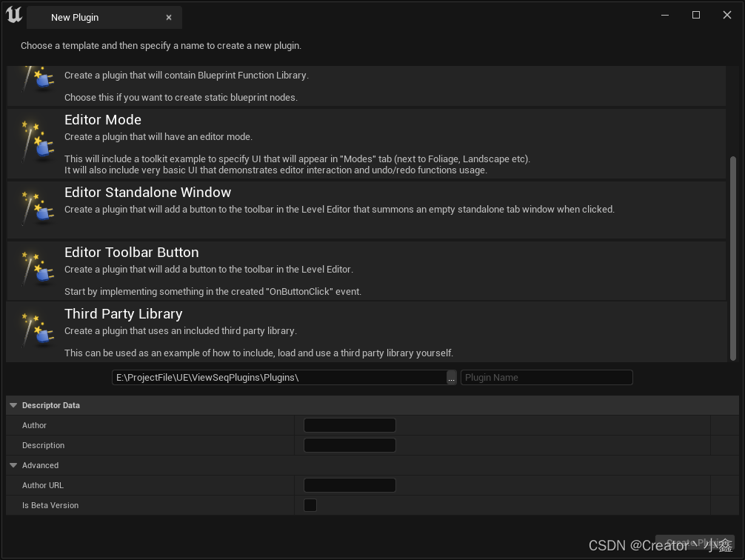This screenshot has height=560, width=745.
Task: Click the Author label
Action: [x=34, y=425]
